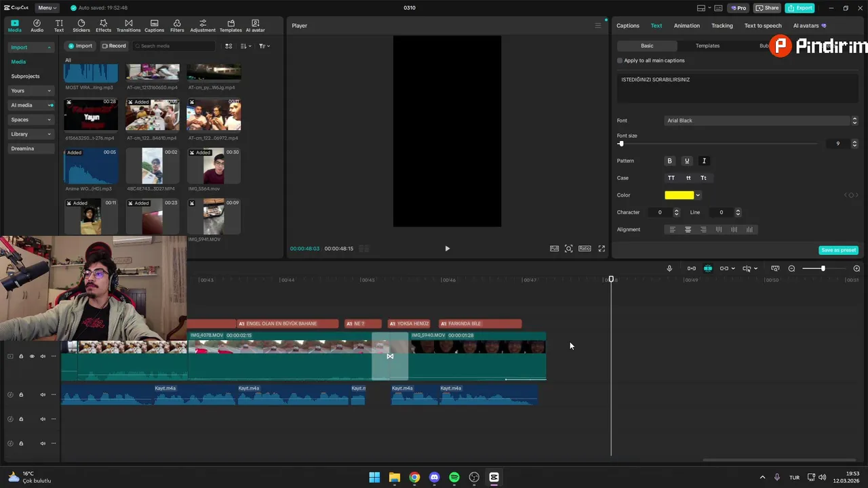
Task: Tick Apply to all main captions checkbox
Action: (620, 60)
